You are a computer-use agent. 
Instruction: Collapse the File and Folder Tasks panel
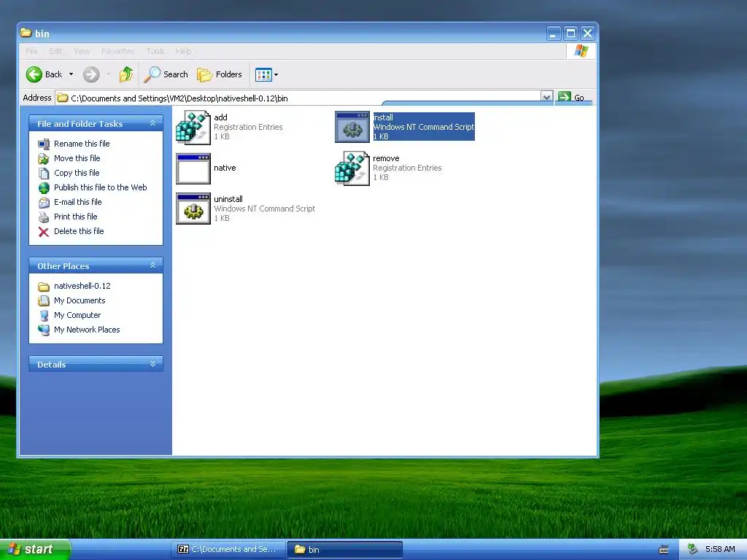coord(153,123)
